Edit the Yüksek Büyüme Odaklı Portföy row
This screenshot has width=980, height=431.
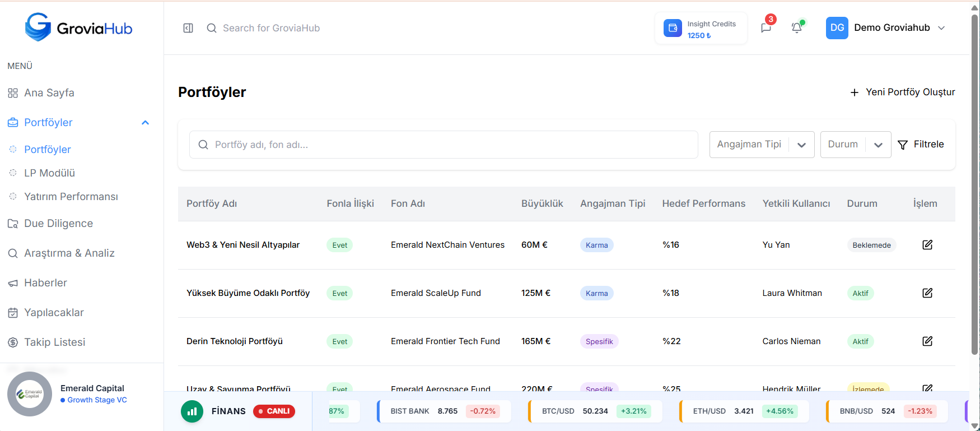927,293
